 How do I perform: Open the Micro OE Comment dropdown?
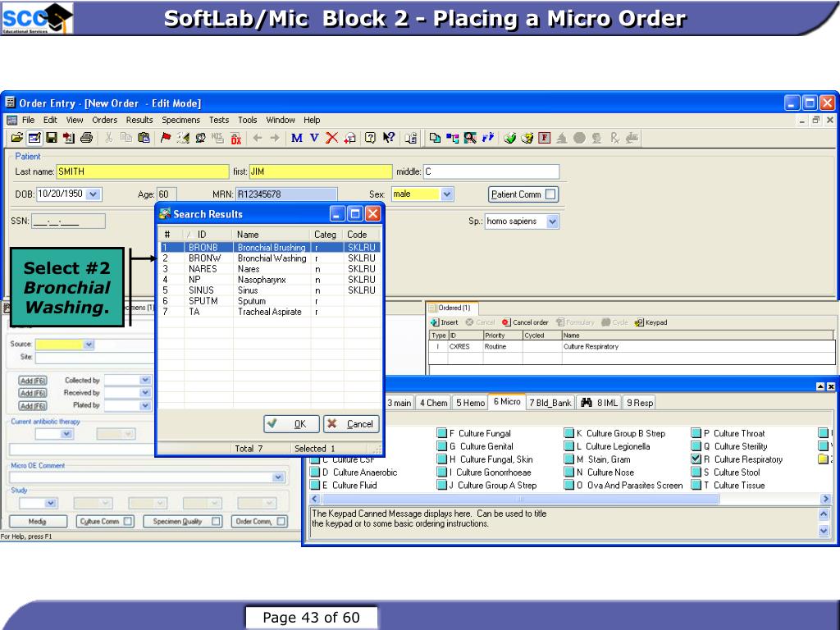click(x=278, y=477)
